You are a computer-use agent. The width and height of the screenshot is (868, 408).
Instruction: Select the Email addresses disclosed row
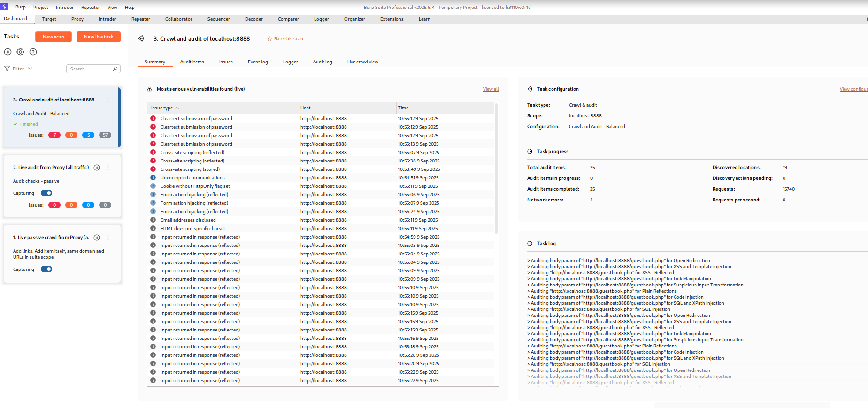[x=321, y=220]
